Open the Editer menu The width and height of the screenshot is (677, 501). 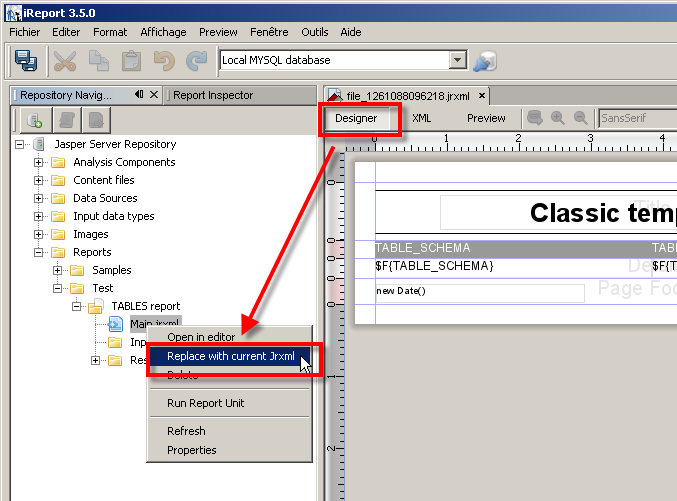pos(66,32)
